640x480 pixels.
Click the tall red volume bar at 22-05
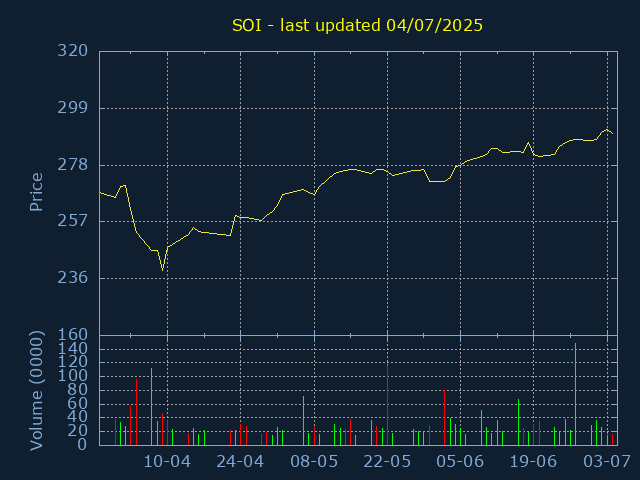pyautogui.click(x=387, y=404)
